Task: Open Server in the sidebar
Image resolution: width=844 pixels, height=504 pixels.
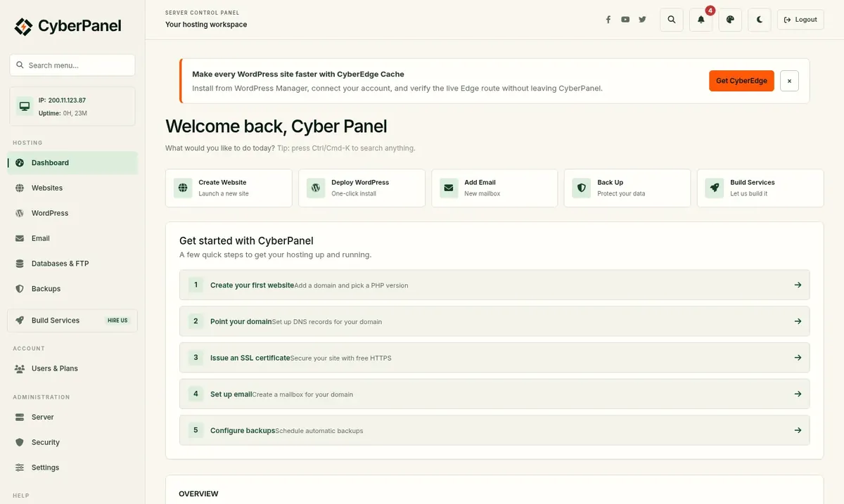Action: 72,417
